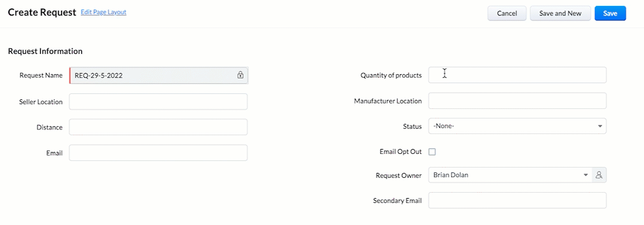Viewport: 644px width, 225px height.
Task: Click the Request Information section heading
Action: click(45, 51)
